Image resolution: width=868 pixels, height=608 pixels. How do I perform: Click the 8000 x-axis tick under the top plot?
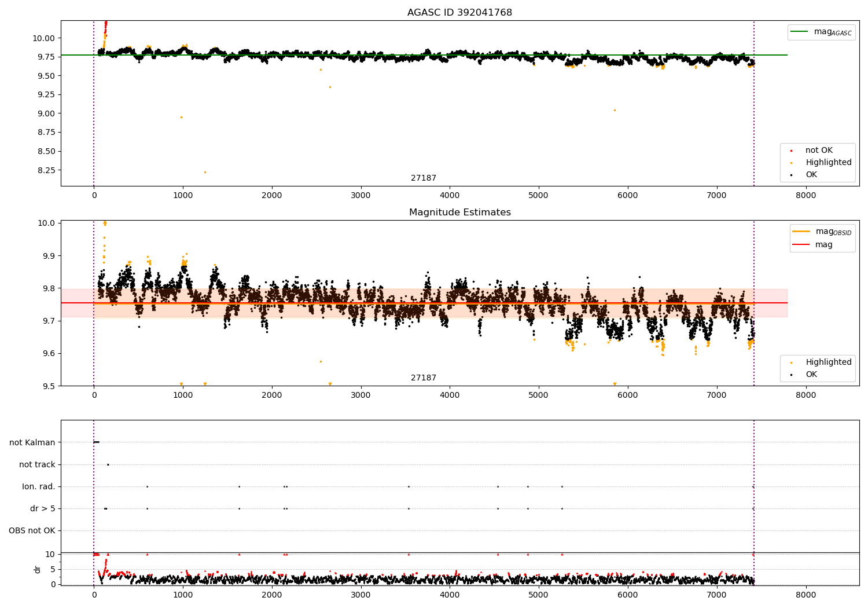(x=806, y=195)
